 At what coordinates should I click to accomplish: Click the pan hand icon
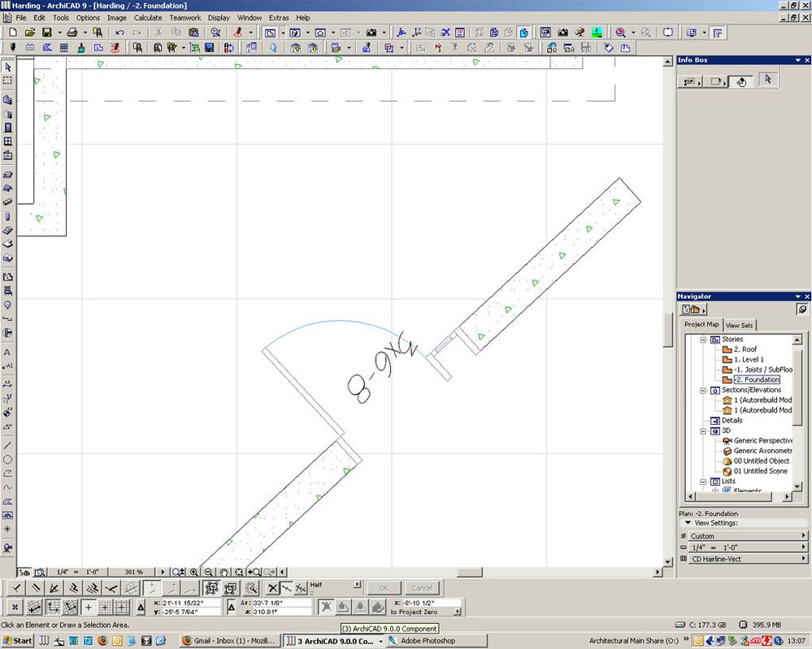click(x=224, y=573)
